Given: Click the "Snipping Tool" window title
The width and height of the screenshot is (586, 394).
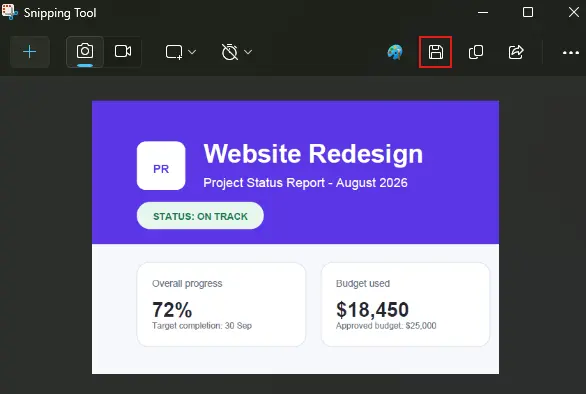Looking at the screenshot, I should [x=60, y=13].
